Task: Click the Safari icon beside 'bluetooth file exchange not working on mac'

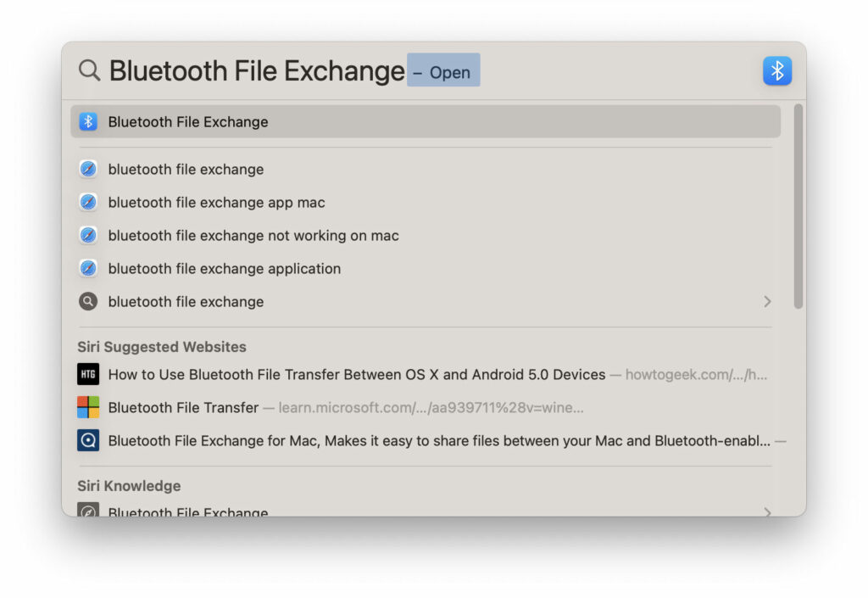Action: click(88, 235)
